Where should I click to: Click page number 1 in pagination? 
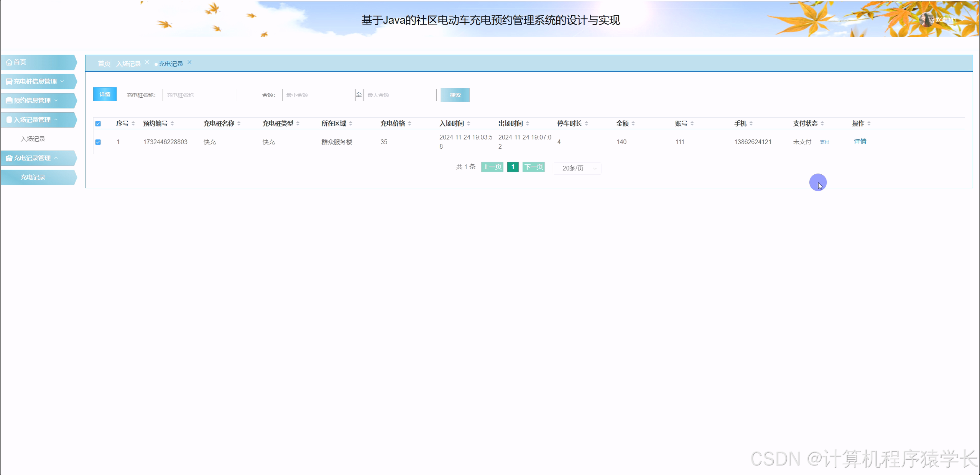[x=513, y=167]
